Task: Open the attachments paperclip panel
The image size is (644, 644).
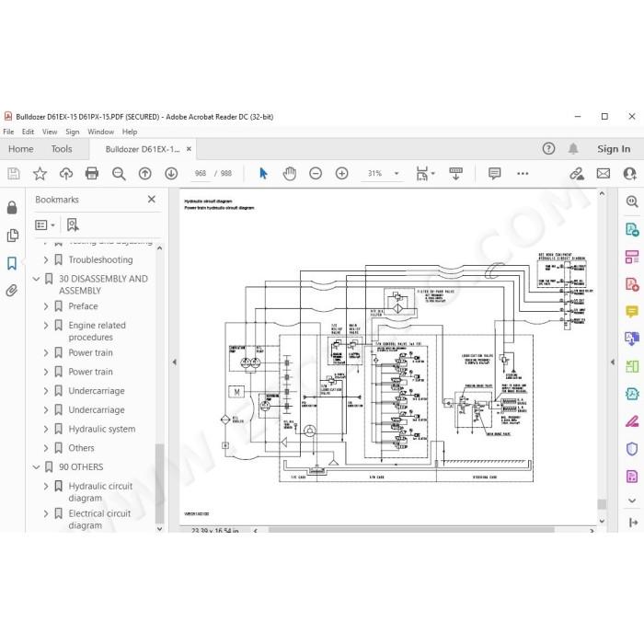Action: click(12, 291)
